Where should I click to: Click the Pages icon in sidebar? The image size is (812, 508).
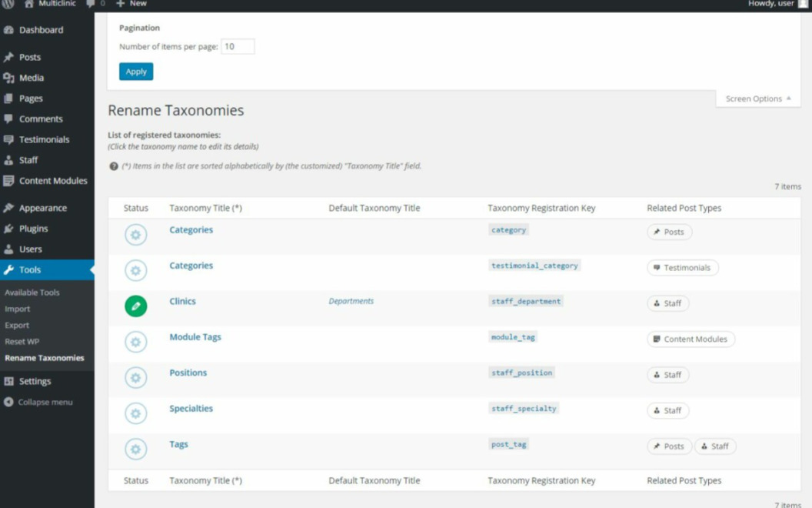tap(8, 99)
